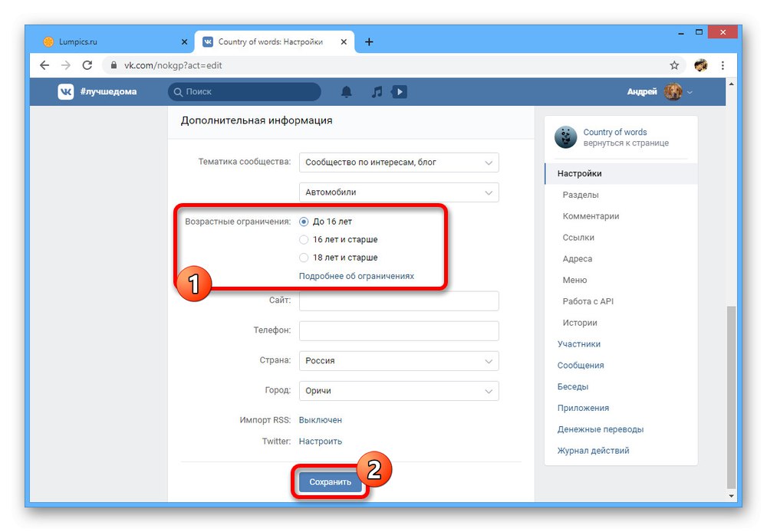The height and width of the screenshot is (532, 767).
Task: Open the Автомобили subcategory dropdown
Action: click(x=399, y=192)
